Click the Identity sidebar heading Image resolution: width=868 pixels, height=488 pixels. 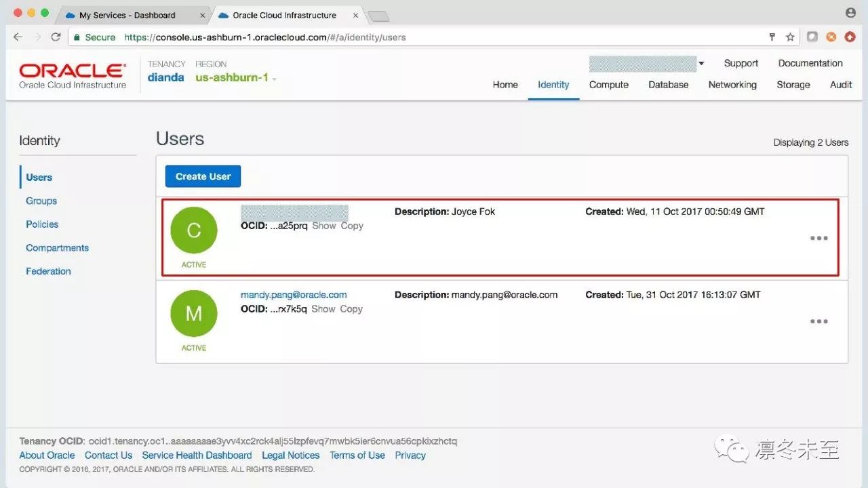pyautogui.click(x=39, y=141)
